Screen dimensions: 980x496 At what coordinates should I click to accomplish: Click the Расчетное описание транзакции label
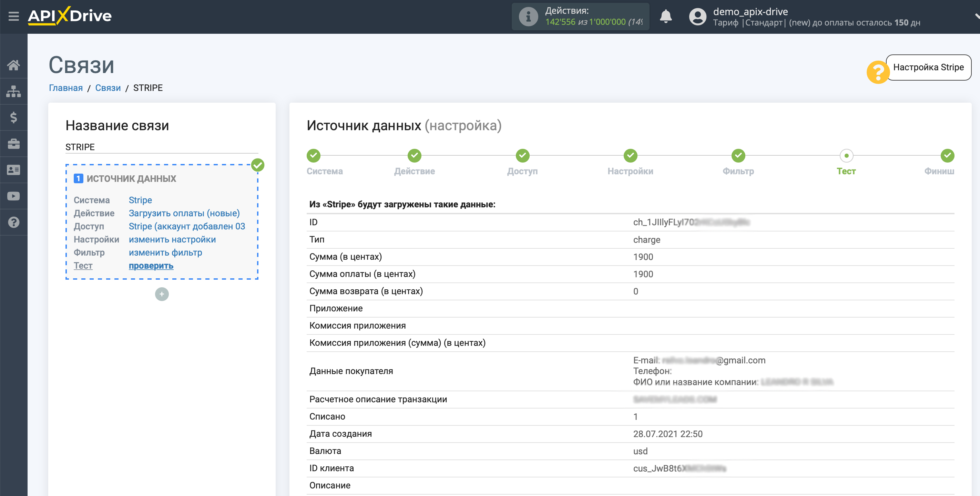(x=378, y=400)
